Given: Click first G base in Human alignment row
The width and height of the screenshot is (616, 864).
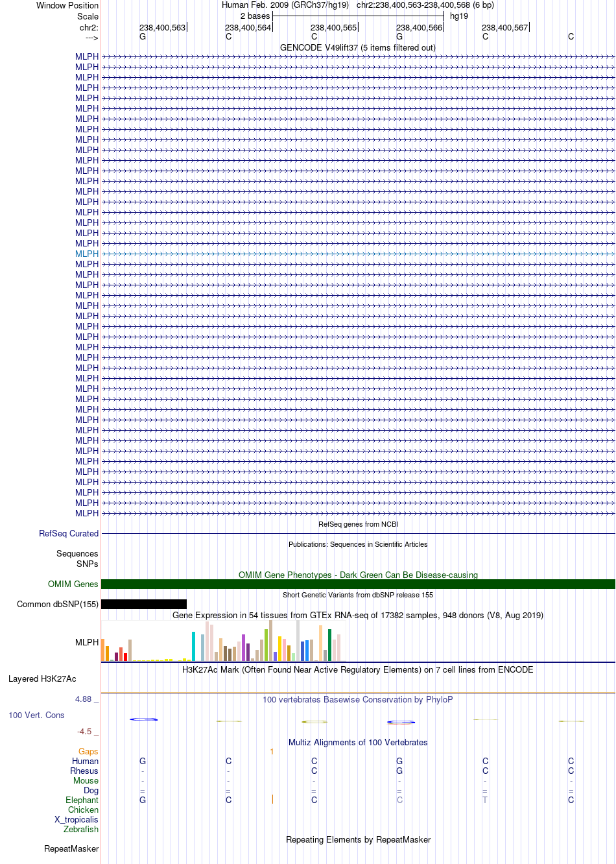Looking at the screenshot, I should [x=143, y=761].
